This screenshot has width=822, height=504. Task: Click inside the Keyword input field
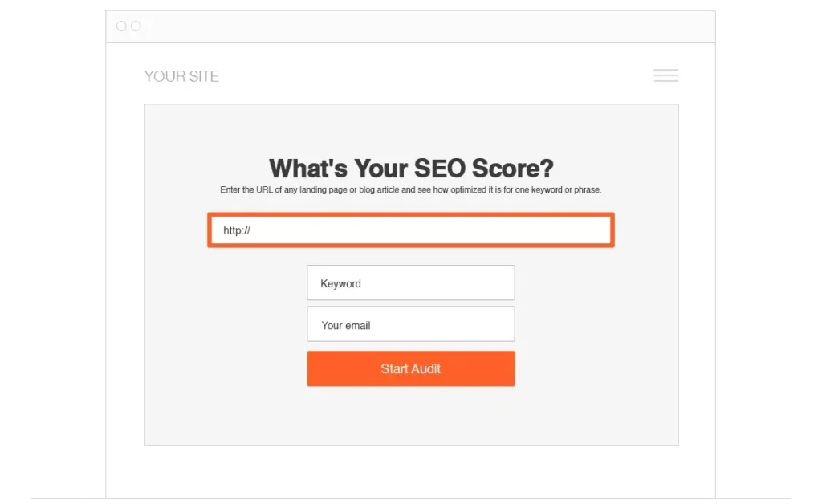410,282
